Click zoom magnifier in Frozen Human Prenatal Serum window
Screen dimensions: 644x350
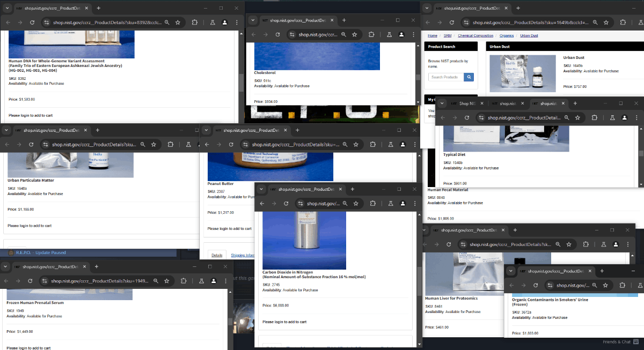pyautogui.click(x=155, y=281)
